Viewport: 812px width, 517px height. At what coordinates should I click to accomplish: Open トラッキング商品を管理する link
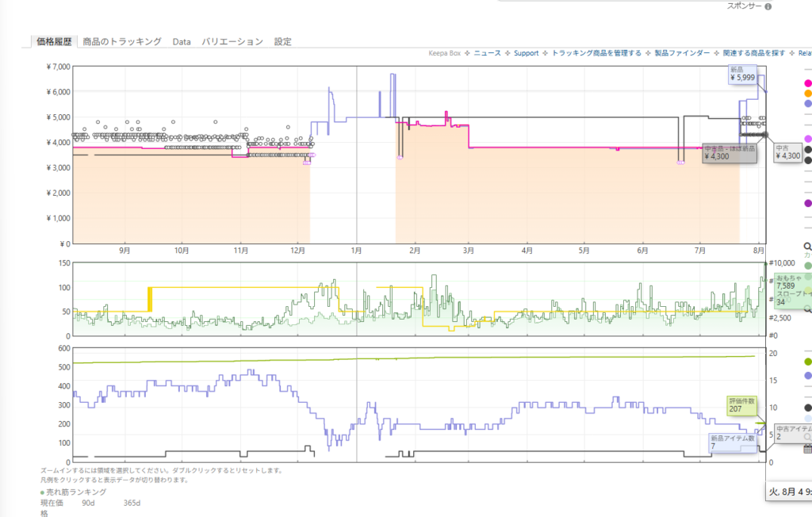[596, 53]
